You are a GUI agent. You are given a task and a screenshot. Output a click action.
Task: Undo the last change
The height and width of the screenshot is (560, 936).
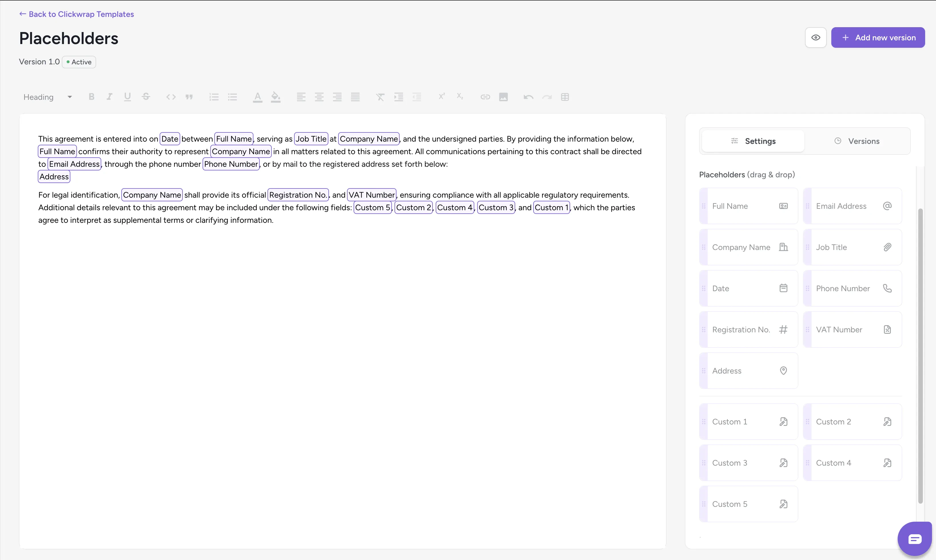pyautogui.click(x=528, y=97)
